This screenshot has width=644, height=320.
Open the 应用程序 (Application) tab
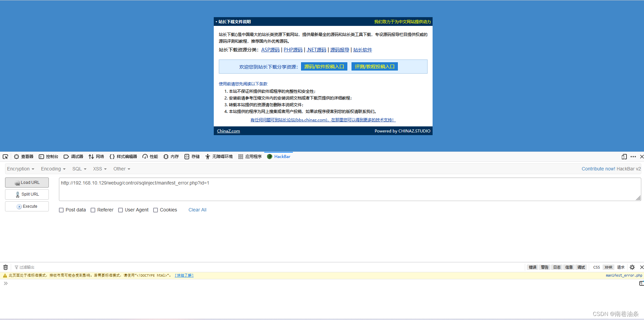[x=249, y=156]
